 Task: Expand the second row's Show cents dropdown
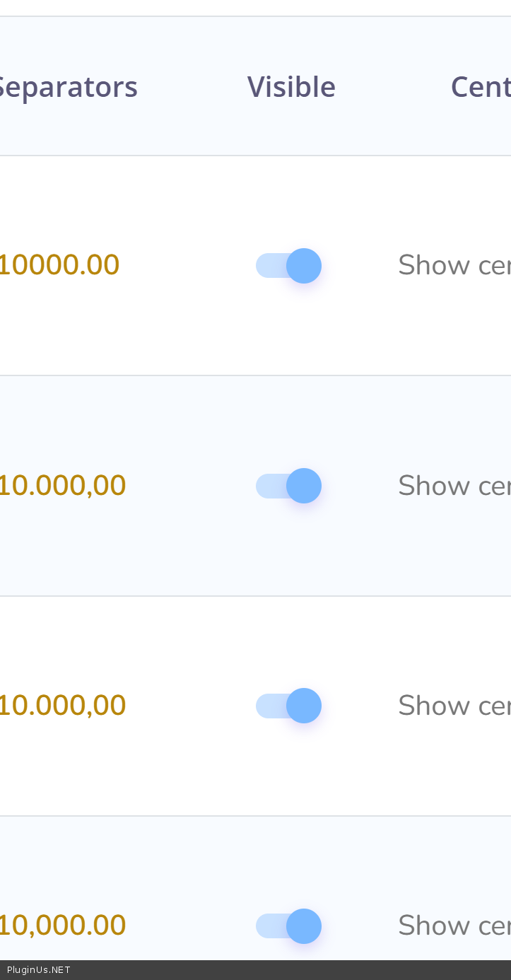[x=454, y=486]
